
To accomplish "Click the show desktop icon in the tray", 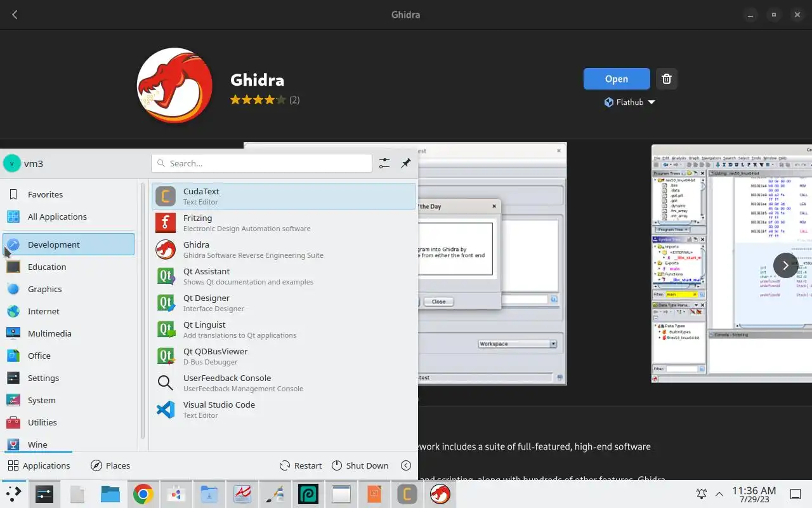I will [795, 494].
